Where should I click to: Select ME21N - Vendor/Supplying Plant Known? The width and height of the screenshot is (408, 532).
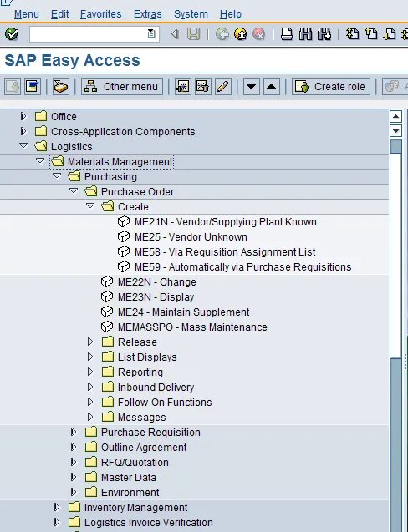pos(226,222)
